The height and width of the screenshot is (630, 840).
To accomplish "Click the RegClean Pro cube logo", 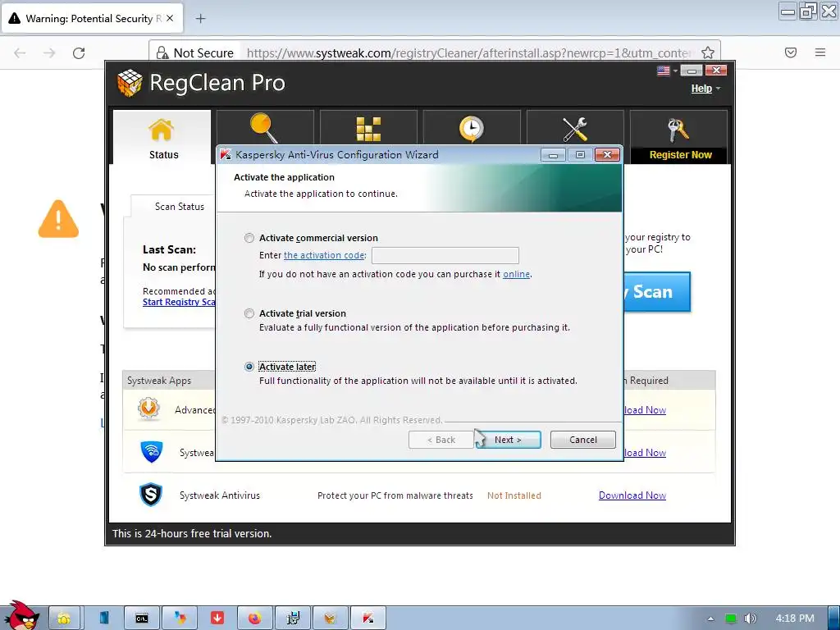I will click(x=130, y=83).
